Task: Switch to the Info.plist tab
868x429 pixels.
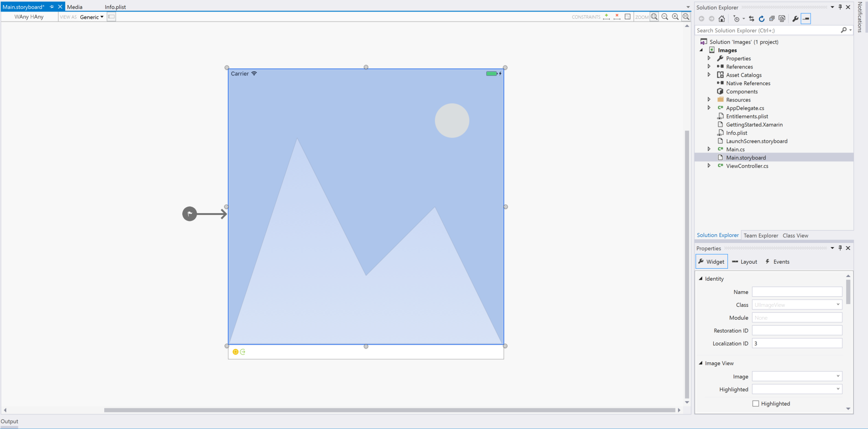Action: coord(115,7)
